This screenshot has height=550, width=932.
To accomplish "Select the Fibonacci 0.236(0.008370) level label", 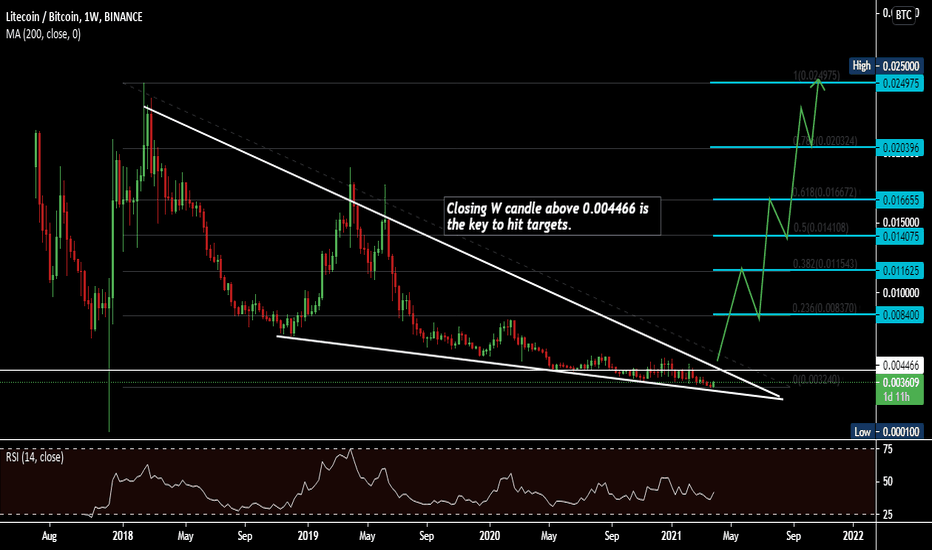I will 825,307.
